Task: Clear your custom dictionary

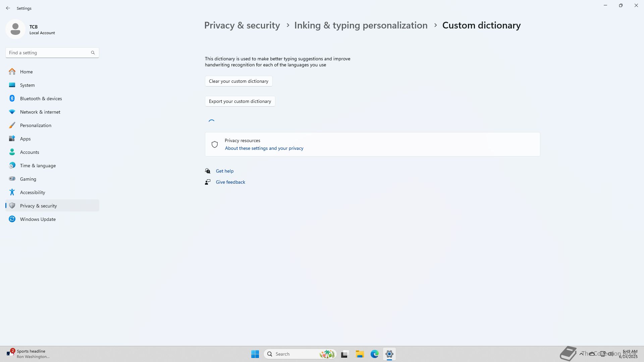Action: click(x=238, y=81)
